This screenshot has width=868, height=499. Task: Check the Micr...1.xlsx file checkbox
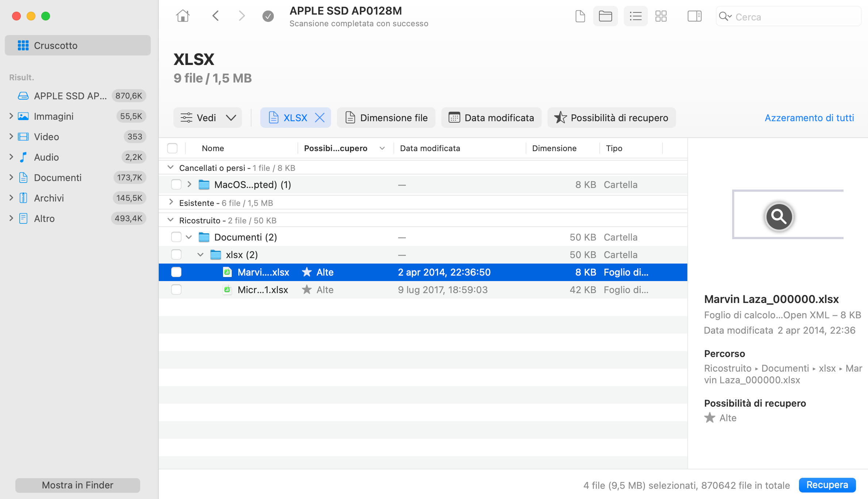pos(176,289)
